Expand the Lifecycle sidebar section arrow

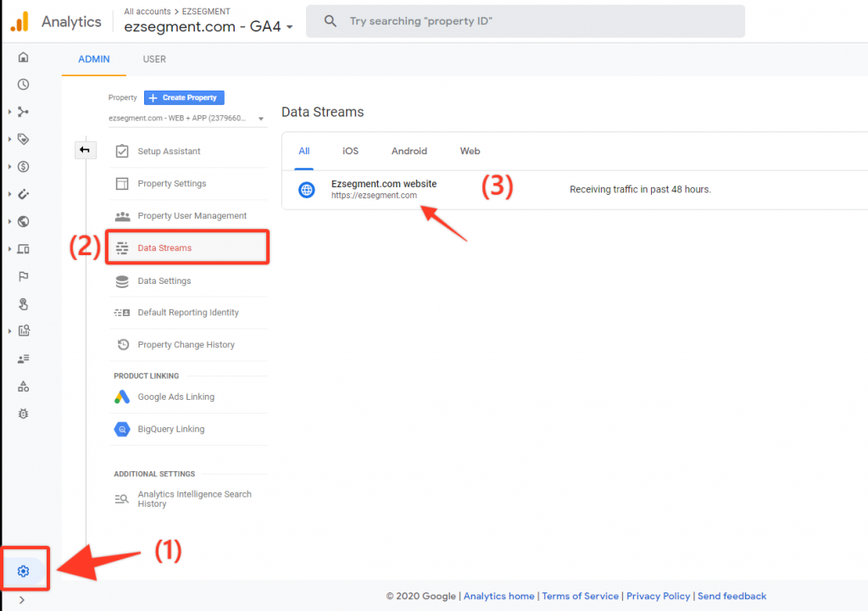(9, 112)
